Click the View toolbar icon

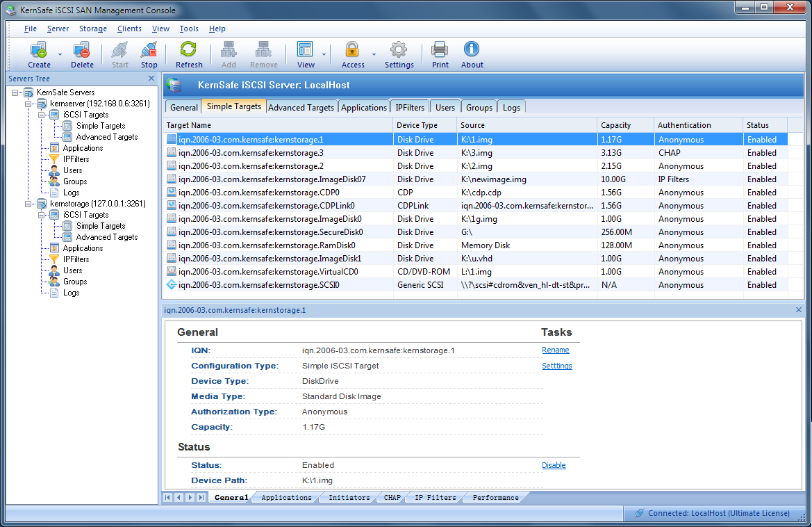tap(305, 50)
